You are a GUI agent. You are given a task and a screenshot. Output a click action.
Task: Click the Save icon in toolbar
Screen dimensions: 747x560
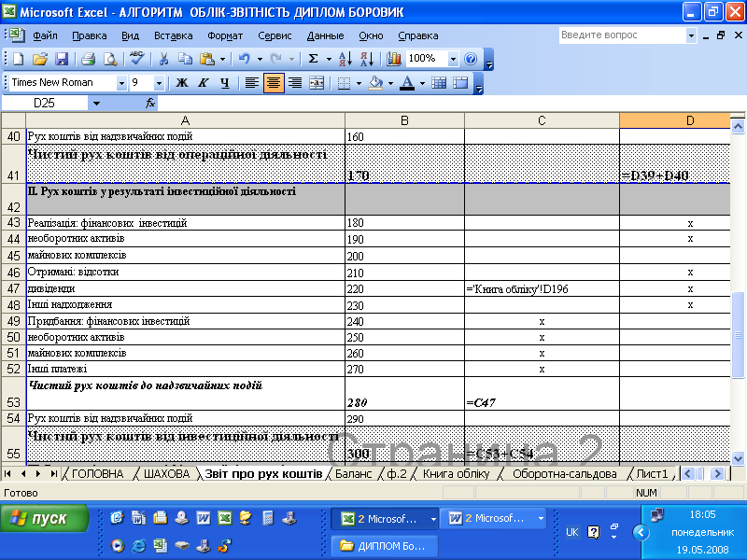click(x=62, y=59)
